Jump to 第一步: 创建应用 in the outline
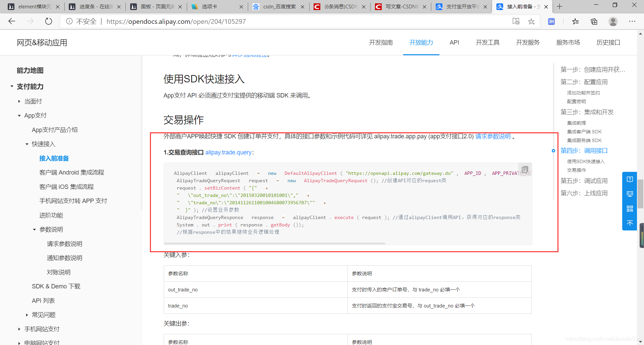644x345 pixels. 593,70
